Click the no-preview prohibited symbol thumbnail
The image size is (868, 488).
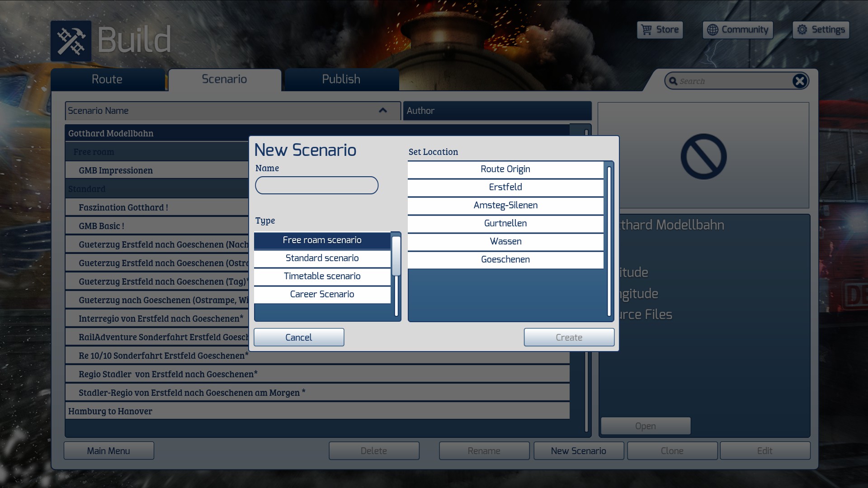click(703, 156)
